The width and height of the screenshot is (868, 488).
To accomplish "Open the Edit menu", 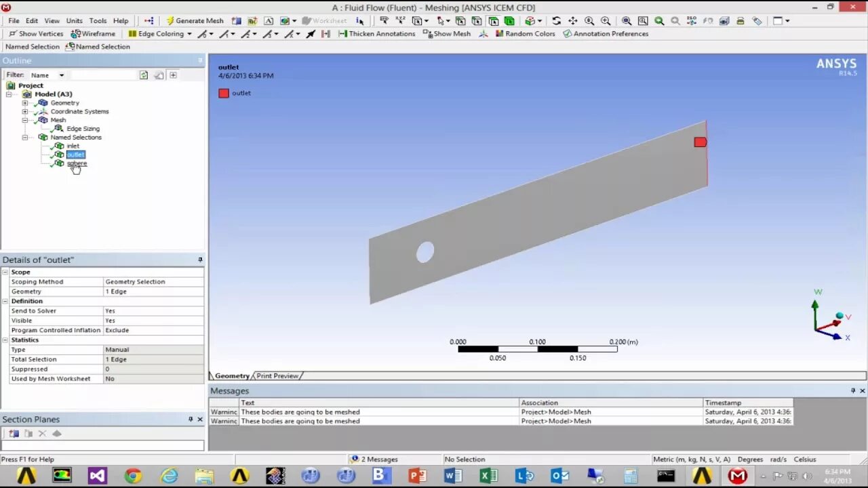I will click(32, 20).
